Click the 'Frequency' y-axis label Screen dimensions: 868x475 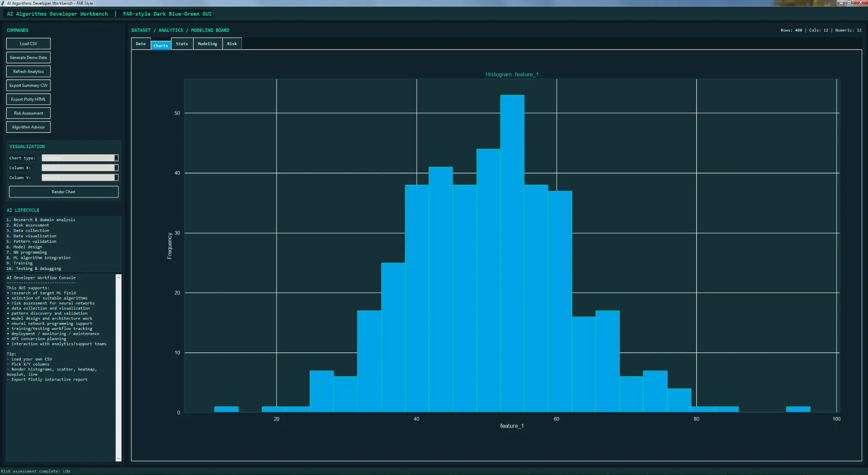(x=170, y=246)
